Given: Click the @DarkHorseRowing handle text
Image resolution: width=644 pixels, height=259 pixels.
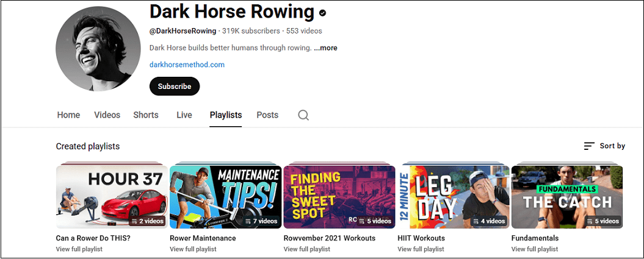Looking at the screenshot, I should pos(183,30).
